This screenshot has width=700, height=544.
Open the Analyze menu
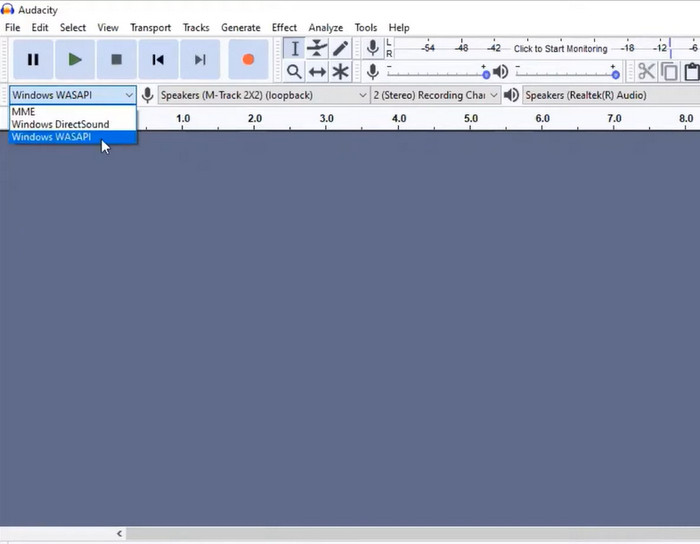326,28
